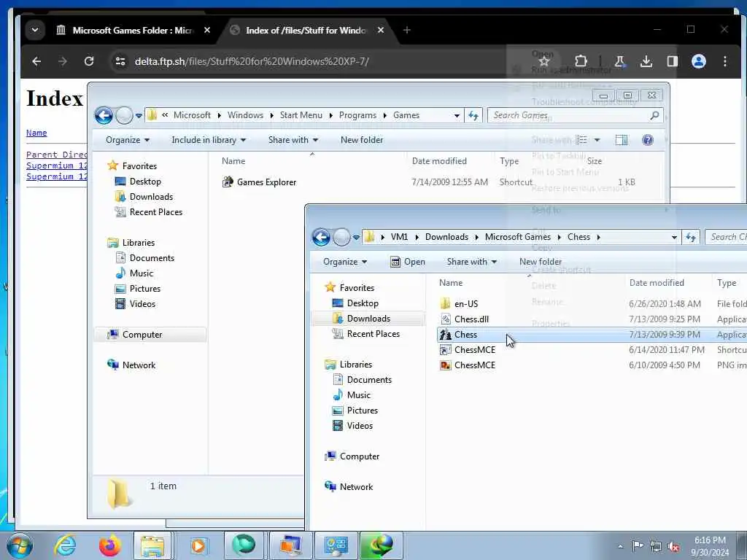Click Programs breadcrumb in Games window

357,115
